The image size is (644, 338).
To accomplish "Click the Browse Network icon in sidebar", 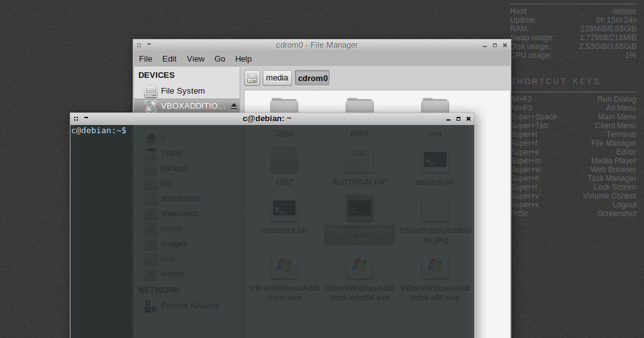I will point(151,306).
